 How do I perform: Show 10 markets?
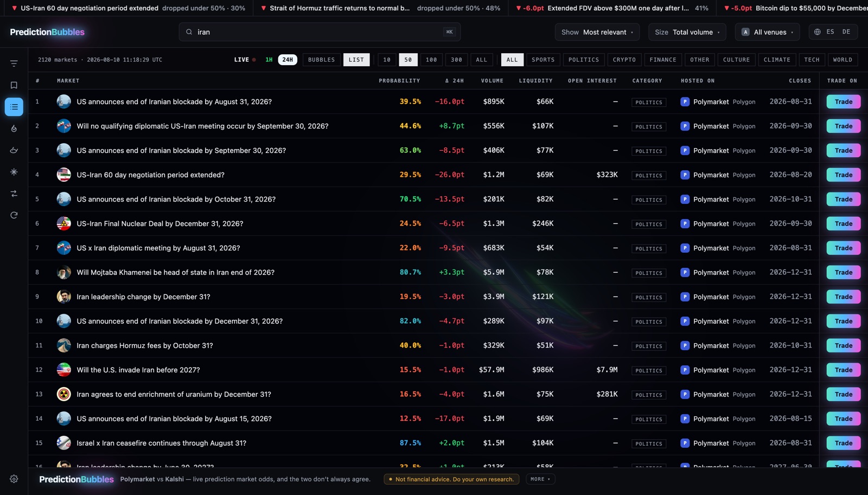point(387,60)
